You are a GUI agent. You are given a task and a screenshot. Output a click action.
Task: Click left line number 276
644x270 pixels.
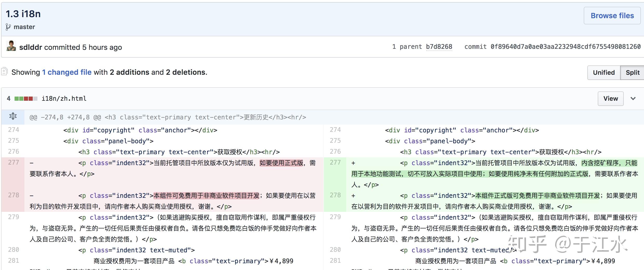[x=14, y=152]
